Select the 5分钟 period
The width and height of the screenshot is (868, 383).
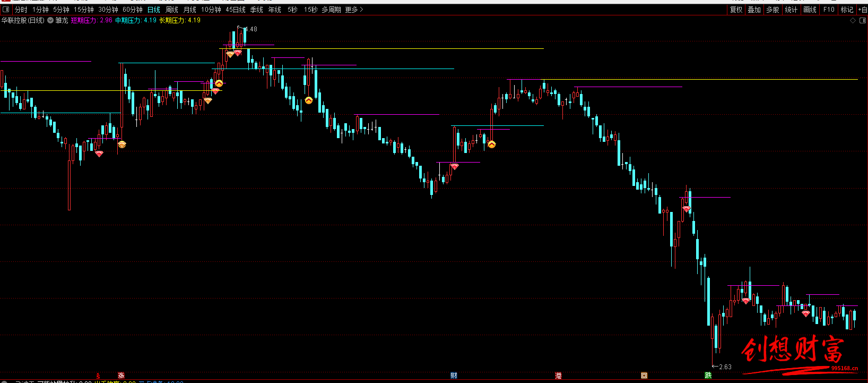click(61, 10)
